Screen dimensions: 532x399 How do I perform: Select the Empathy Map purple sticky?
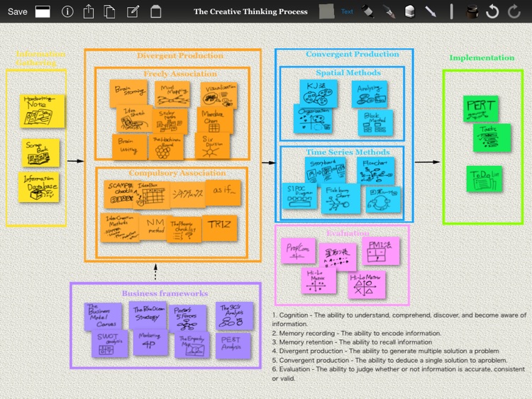(192, 344)
